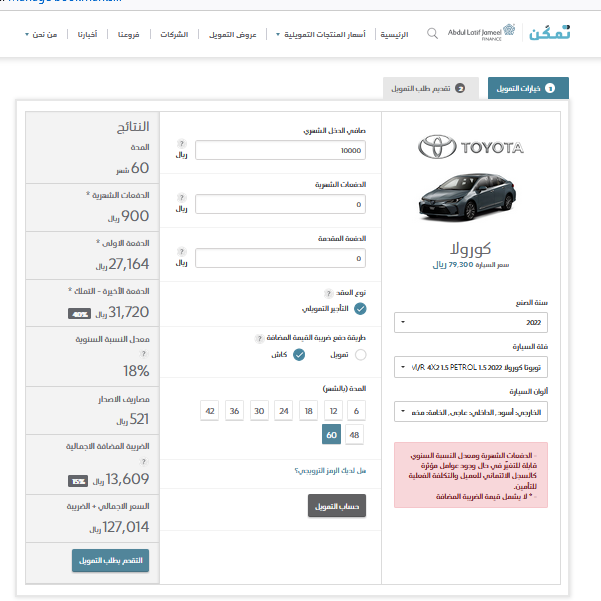Go to the Home menu item

click(x=394, y=34)
